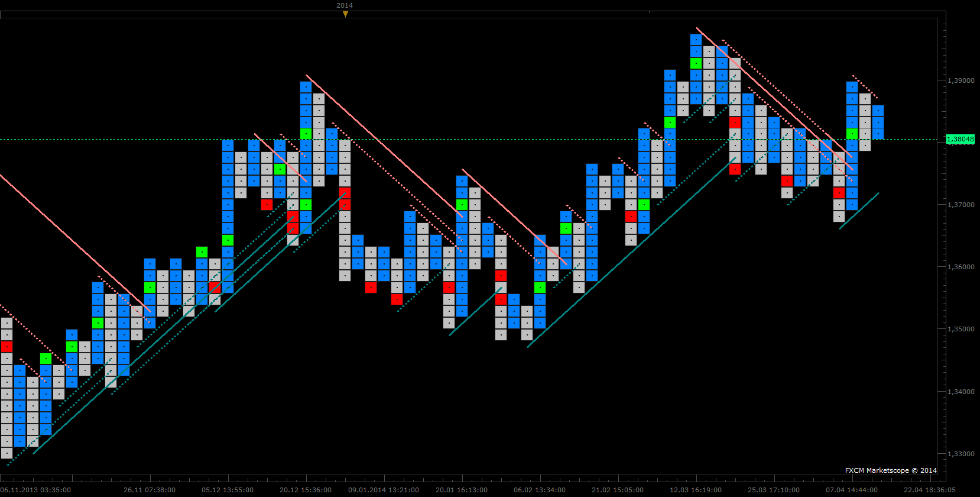Click the 1,39000 price axis label
980x497 pixels.
[960, 80]
